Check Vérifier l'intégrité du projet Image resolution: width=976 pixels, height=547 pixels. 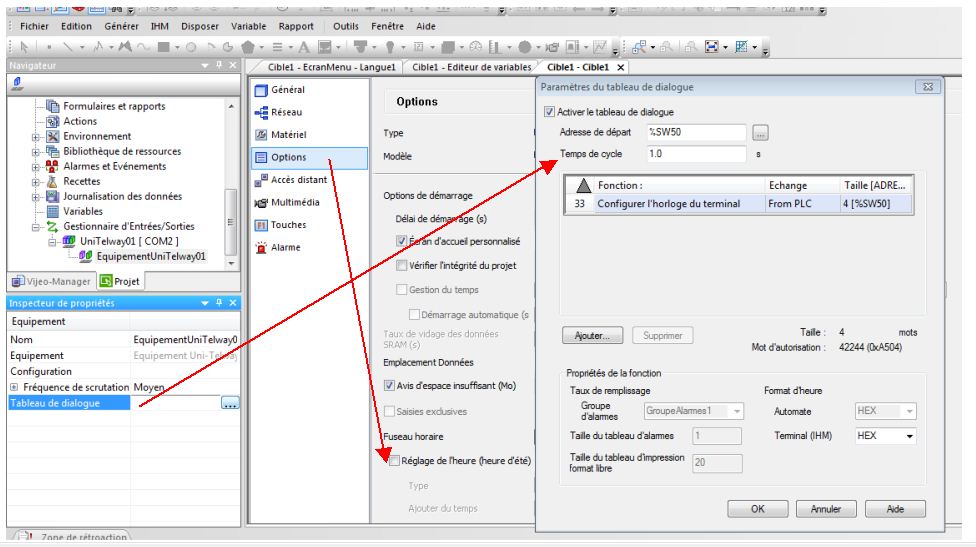402,265
